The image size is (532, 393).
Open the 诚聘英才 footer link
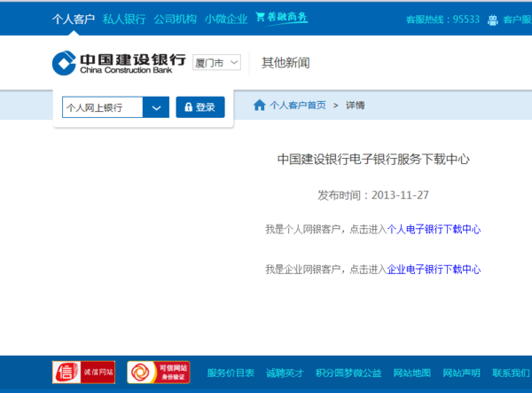[285, 373]
